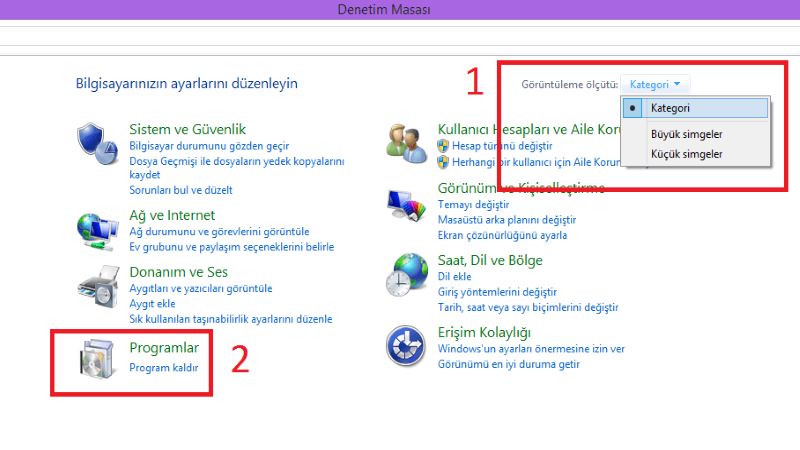The height and width of the screenshot is (450, 800).
Task: Select Kategori in the view menu
Action: [695, 108]
